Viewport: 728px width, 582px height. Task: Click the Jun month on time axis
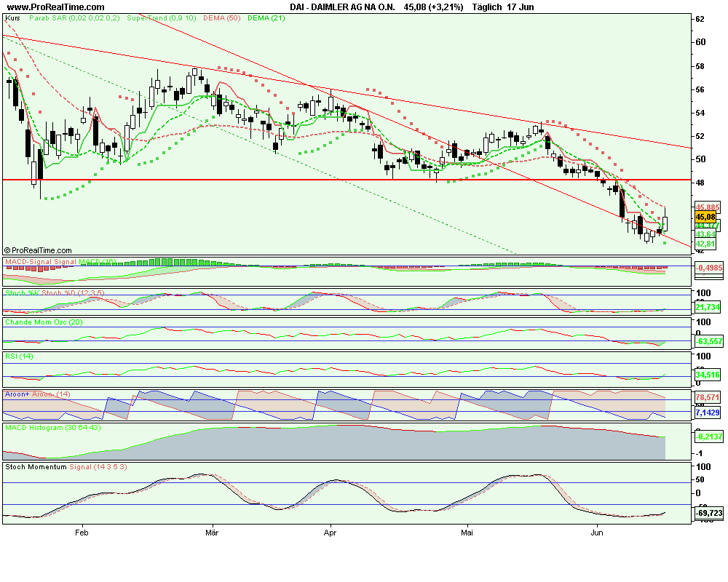tap(597, 533)
